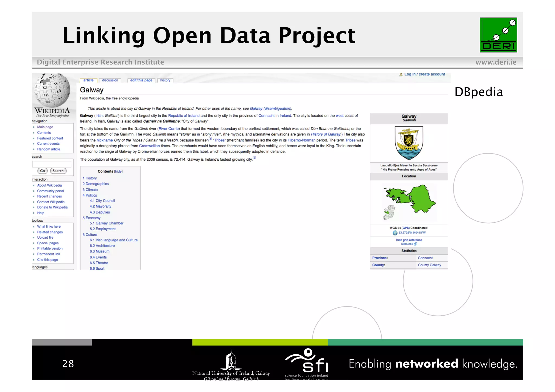Open What links here
This screenshot has width=555, height=392.
tap(49, 226)
